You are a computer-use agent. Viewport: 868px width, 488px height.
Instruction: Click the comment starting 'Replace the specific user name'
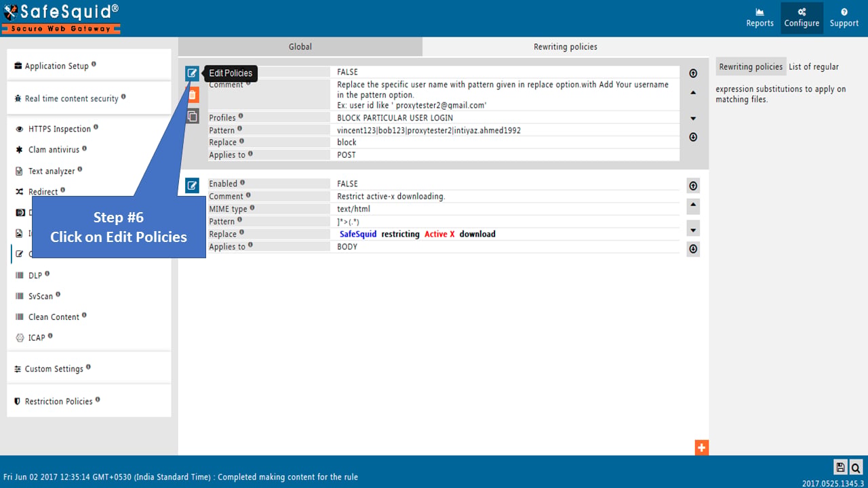click(x=502, y=94)
